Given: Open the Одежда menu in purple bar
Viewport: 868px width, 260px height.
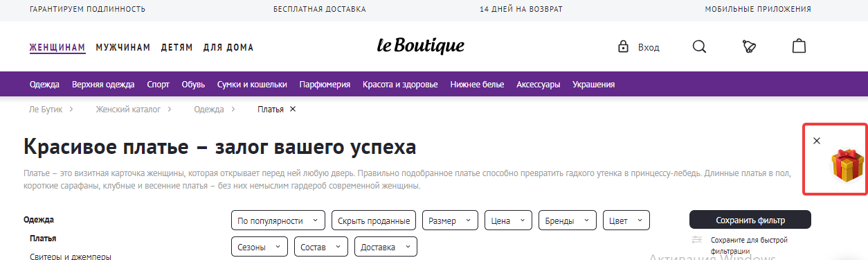Looking at the screenshot, I should [x=44, y=85].
